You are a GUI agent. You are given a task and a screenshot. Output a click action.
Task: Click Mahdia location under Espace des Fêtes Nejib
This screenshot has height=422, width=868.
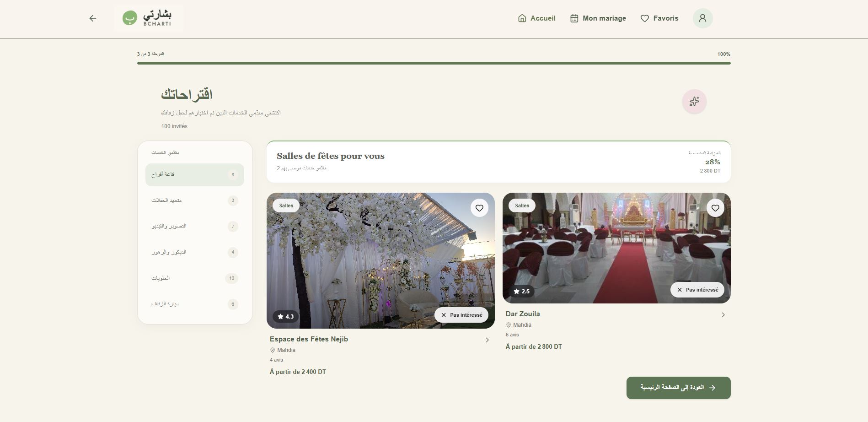[x=283, y=350]
